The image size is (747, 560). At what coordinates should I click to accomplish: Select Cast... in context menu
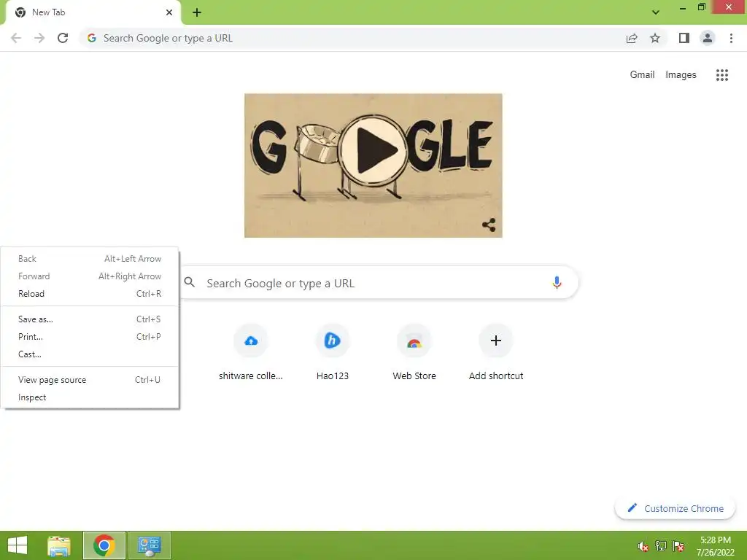(90, 354)
